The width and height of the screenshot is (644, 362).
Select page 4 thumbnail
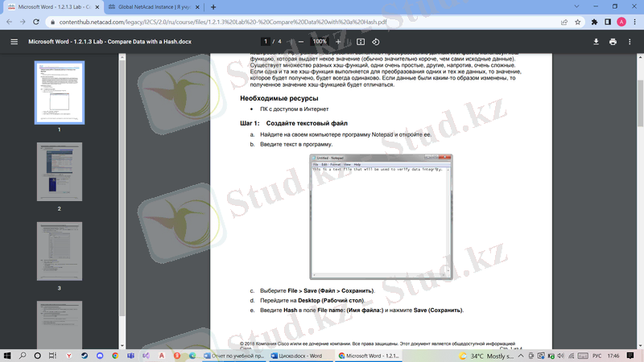tap(60, 324)
